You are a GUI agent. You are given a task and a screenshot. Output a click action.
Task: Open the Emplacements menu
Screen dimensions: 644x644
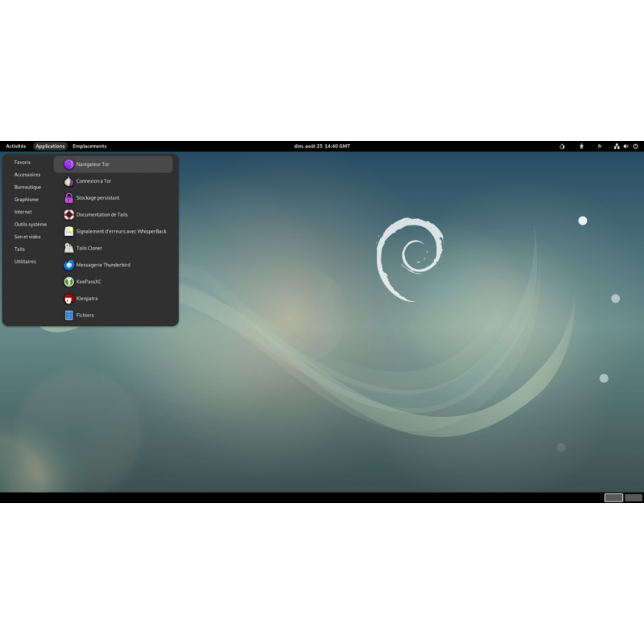tap(89, 146)
